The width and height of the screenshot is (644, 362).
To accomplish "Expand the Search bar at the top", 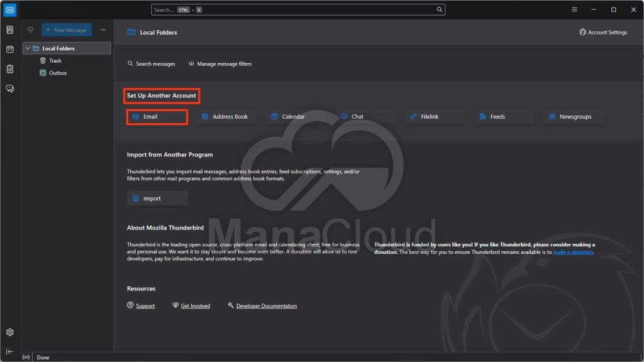I will 297,9.
